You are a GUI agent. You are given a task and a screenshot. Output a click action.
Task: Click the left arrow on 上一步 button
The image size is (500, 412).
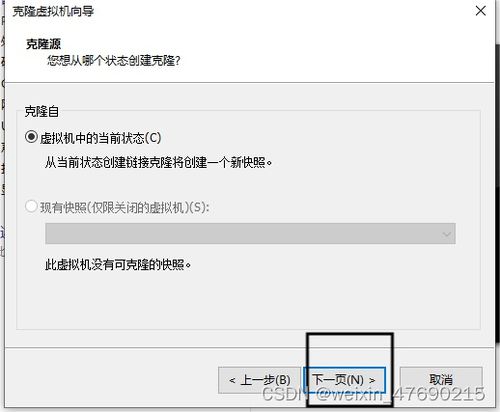click(232, 380)
